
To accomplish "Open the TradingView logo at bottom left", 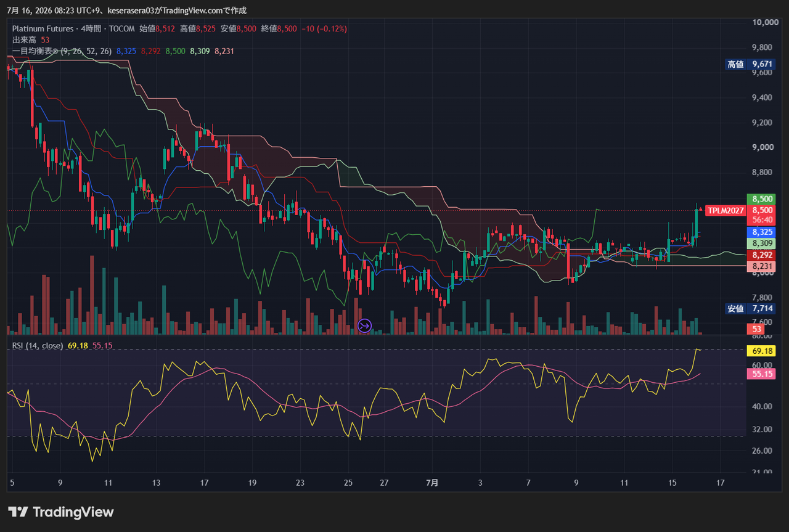I will coord(60,512).
